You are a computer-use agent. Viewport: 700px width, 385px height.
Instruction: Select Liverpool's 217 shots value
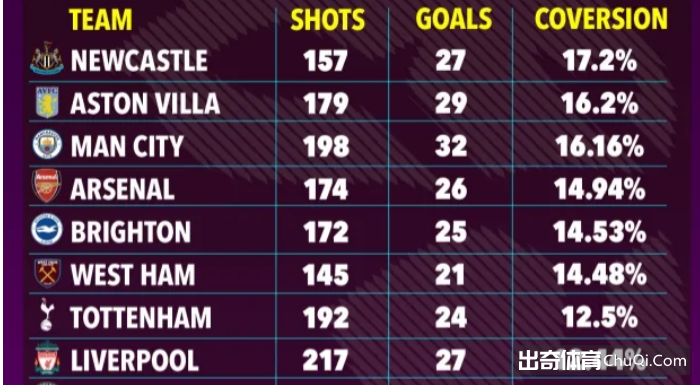(325, 360)
